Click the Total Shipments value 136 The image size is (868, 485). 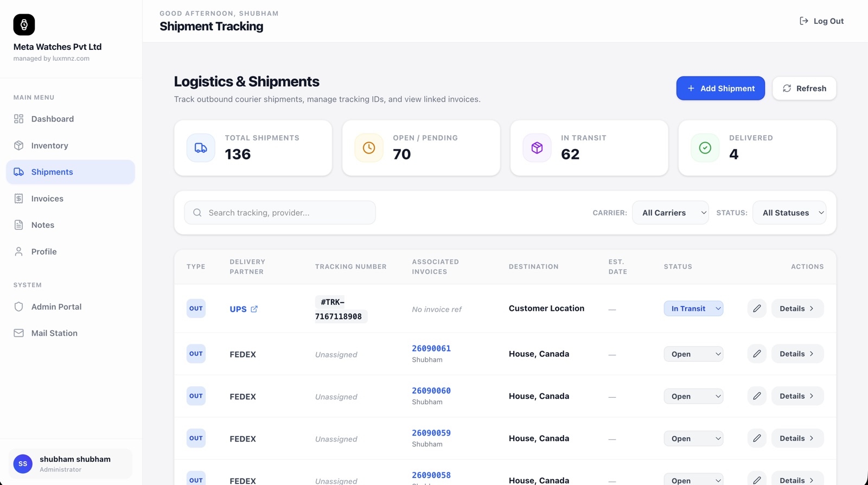tap(238, 154)
